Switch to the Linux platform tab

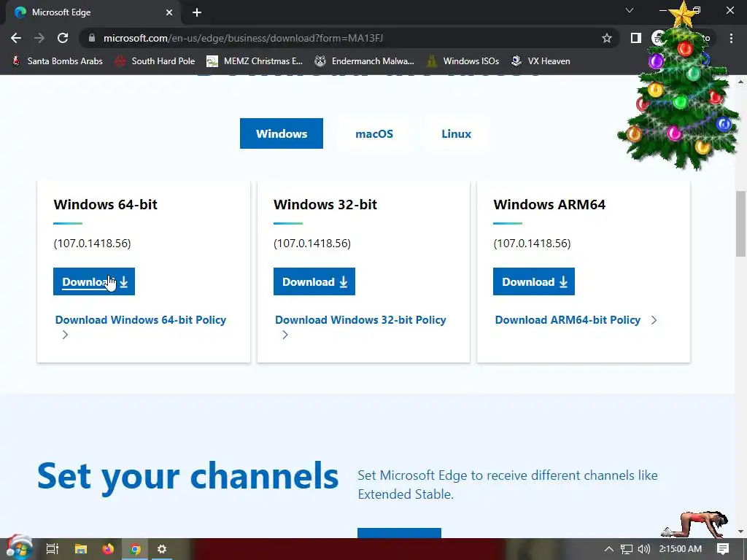(456, 134)
